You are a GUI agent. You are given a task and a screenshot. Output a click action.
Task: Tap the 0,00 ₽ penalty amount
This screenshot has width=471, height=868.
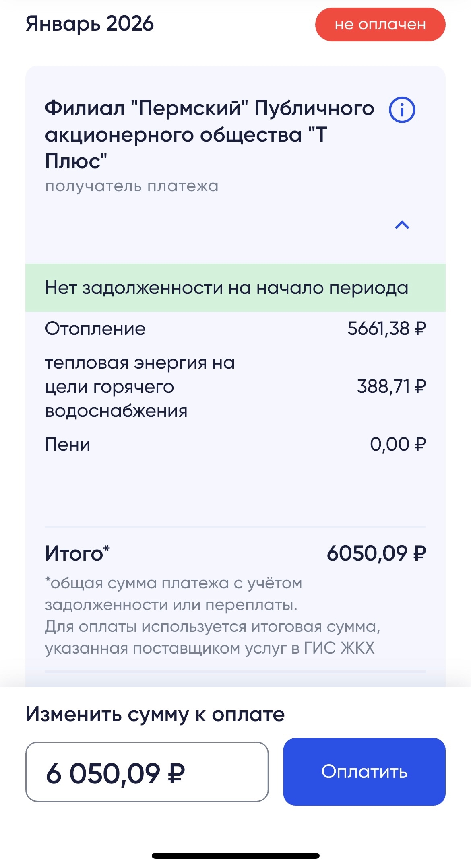pos(398,445)
